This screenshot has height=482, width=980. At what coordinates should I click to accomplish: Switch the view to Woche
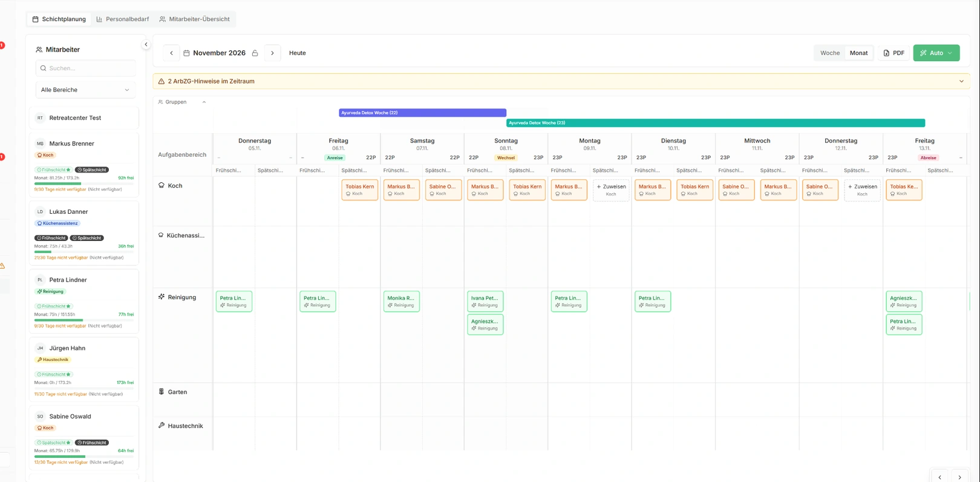pyautogui.click(x=830, y=53)
